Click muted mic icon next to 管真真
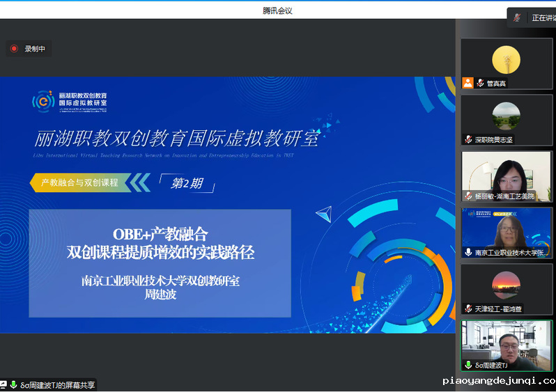The width and height of the screenshot is (556, 392). coord(480,83)
